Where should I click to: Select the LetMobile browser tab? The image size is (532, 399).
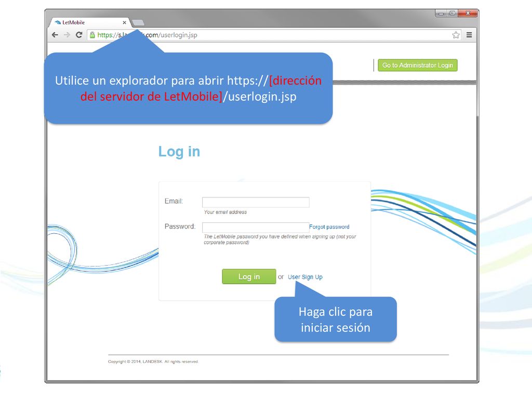(x=90, y=22)
